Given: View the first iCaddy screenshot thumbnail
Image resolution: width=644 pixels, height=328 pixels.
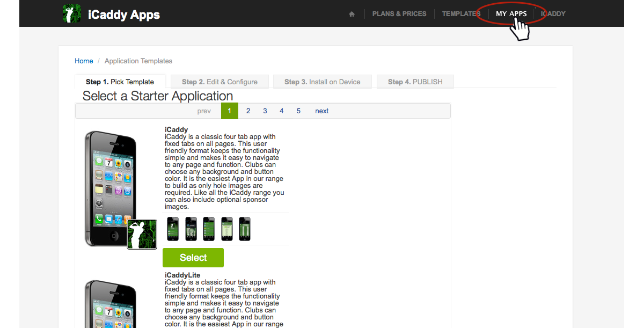Looking at the screenshot, I should tap(173, 229).
